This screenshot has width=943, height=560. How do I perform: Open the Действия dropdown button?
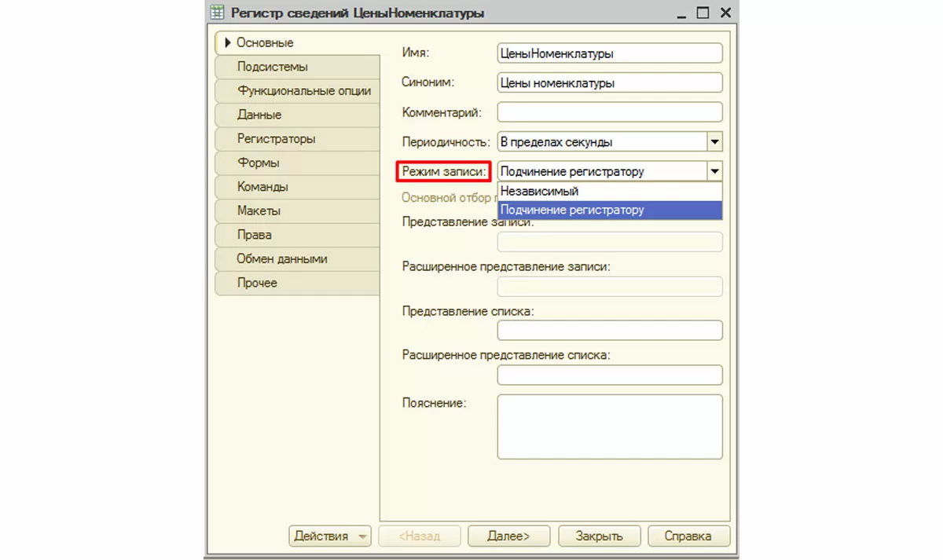[330, 536]
